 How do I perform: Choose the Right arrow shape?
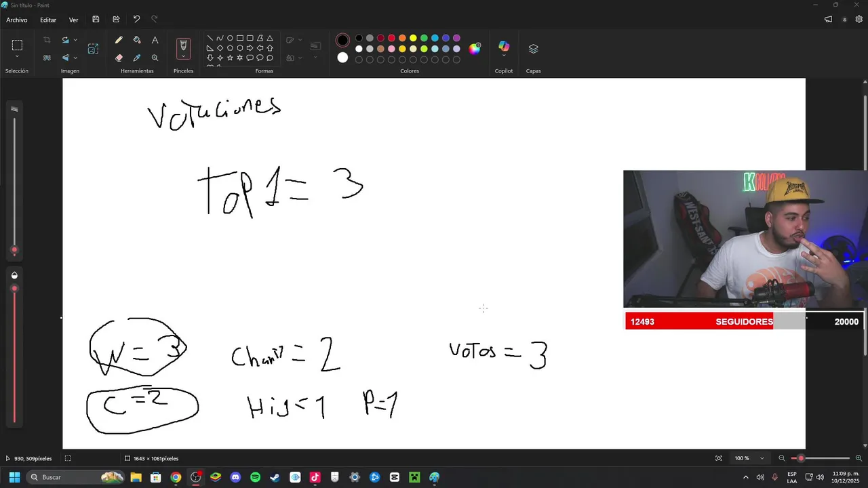(x=250, y=48)
